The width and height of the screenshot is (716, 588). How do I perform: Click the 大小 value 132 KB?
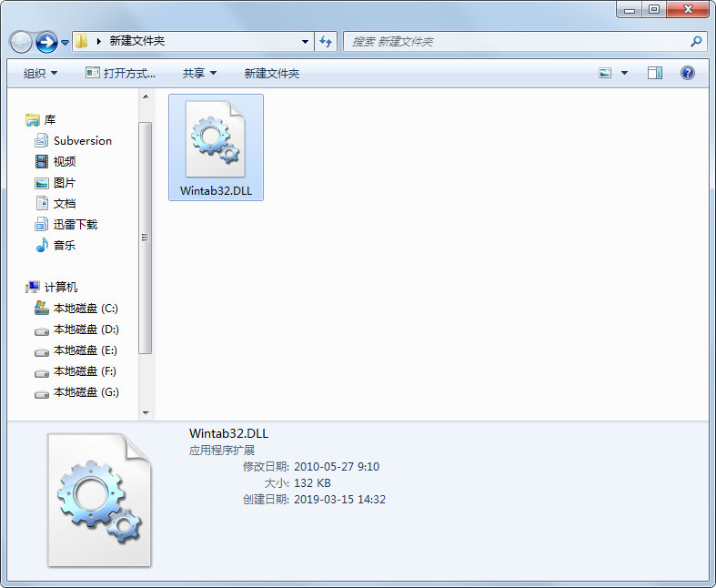point(312,483)
